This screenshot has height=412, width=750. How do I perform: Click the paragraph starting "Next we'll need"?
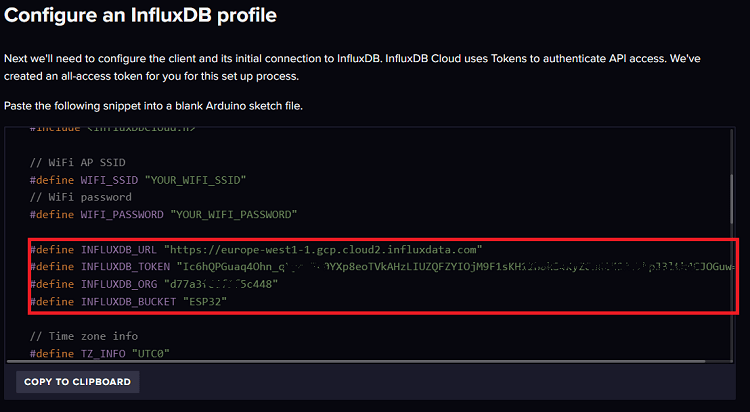click(360, 67)
